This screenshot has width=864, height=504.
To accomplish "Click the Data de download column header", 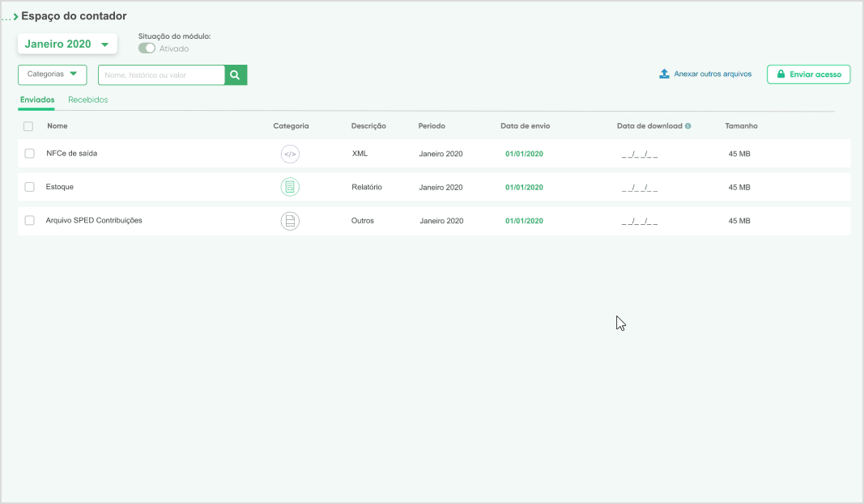I will [x=649, y=126].
